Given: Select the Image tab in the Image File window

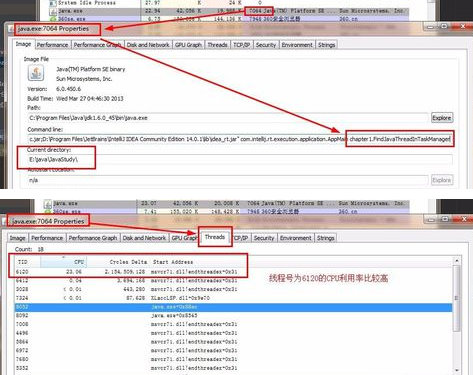Looking at the screenshot, I should [23, 44].
